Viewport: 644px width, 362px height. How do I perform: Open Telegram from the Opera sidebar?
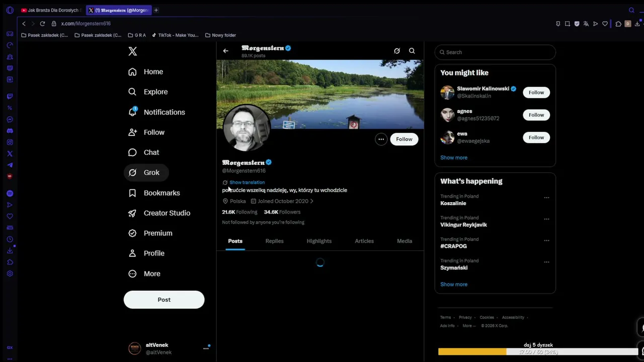point(10,165)
